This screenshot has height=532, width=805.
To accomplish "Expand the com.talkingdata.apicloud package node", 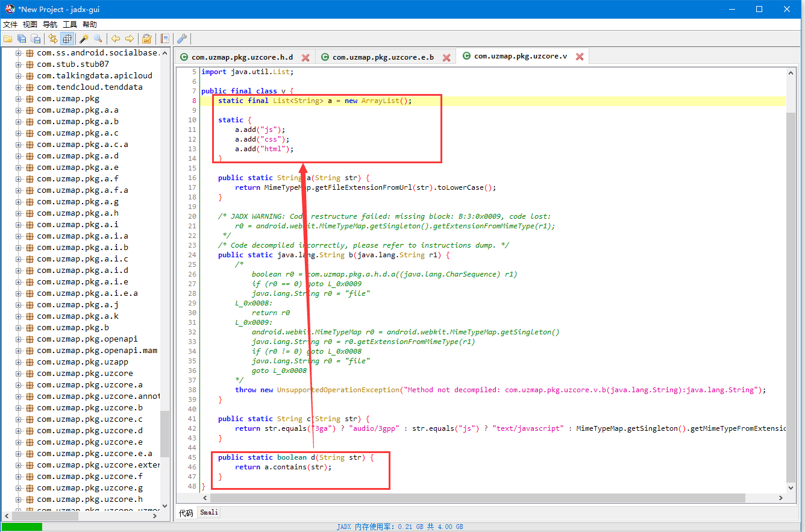I will [x=19, y=76].
